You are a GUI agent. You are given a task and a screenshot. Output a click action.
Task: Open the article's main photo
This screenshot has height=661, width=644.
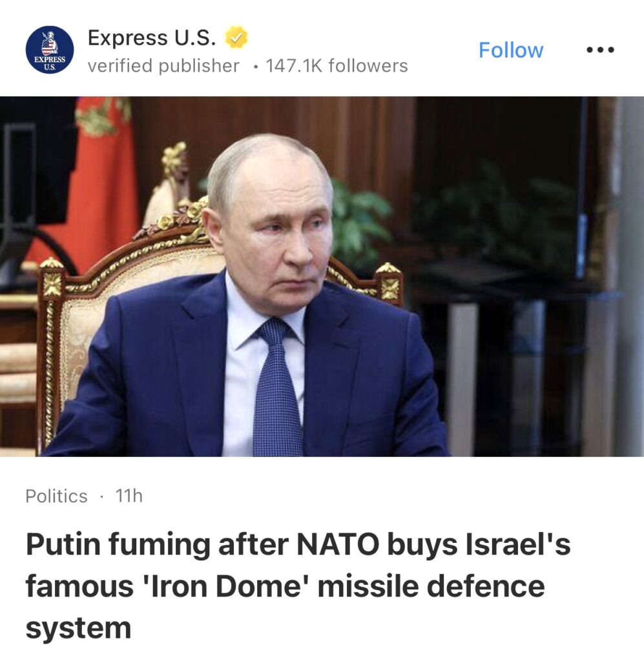pyautogui.click(x=322, y=276)
